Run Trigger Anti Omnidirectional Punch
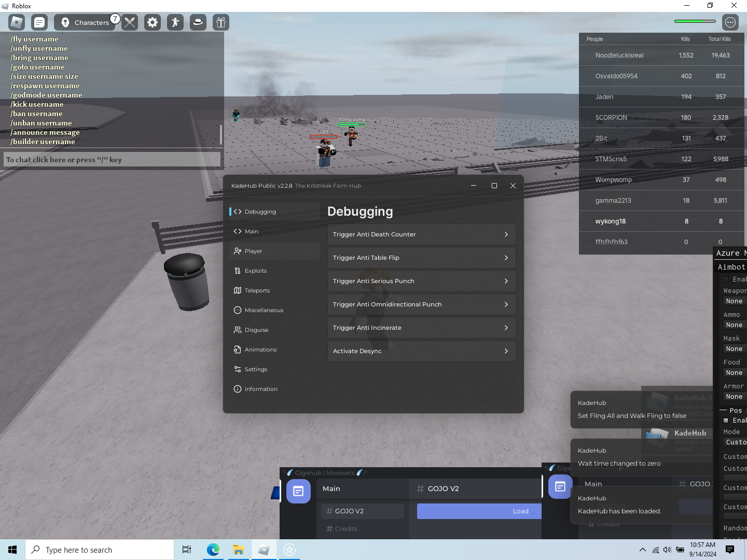747x560 pixels. 421,304
